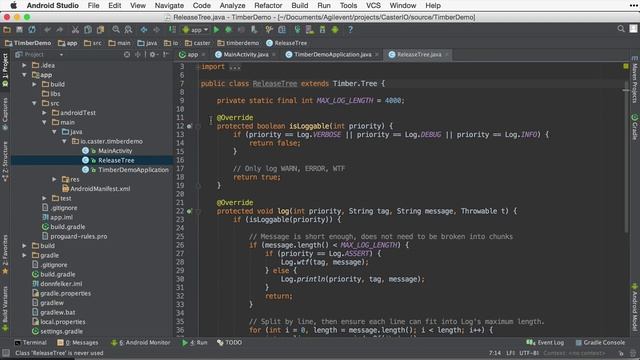The height and width of the screenshot is (360, 640).
Task: Collapse the io.caster.timberdemo package
Action: (x=64, y=141)
